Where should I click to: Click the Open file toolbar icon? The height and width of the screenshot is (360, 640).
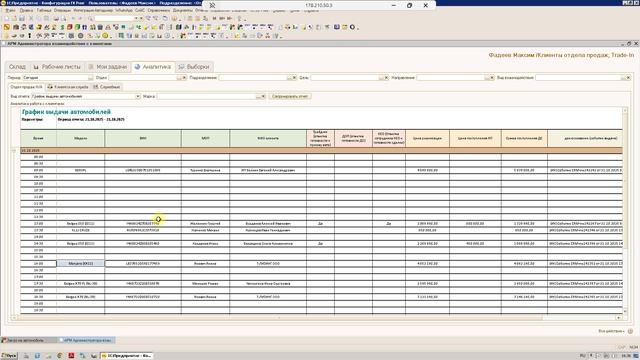click(x=14, y=18)
